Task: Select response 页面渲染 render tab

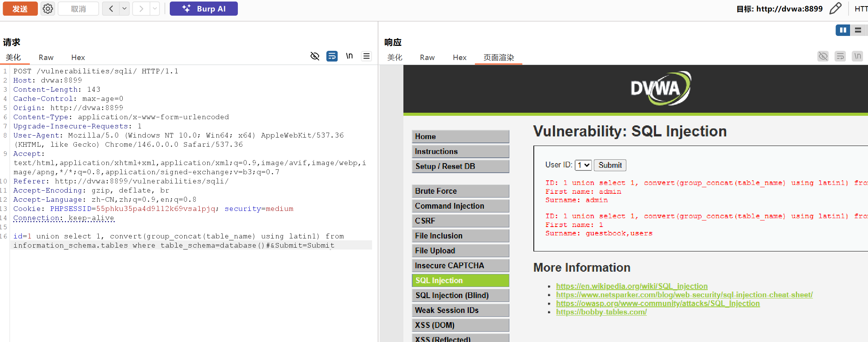Action: tap(499, 57)
